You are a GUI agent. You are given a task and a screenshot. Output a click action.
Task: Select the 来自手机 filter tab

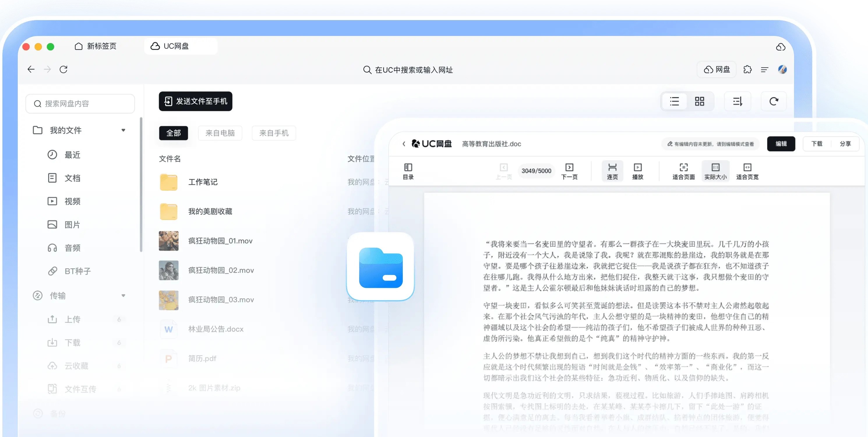274,133
